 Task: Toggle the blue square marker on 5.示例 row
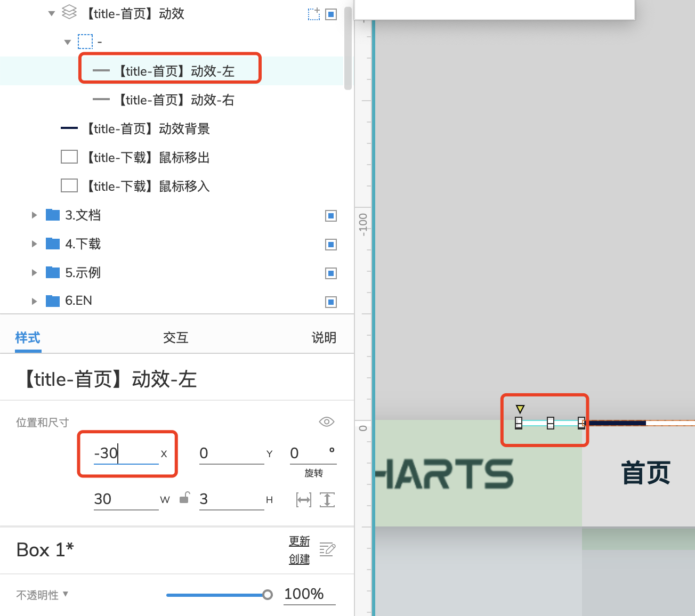(x=331, y=273)
